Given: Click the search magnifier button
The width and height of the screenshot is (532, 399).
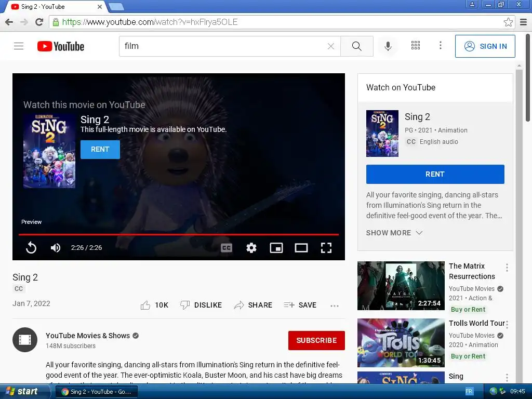Looking at the screenshot, I should click(356, 46).
